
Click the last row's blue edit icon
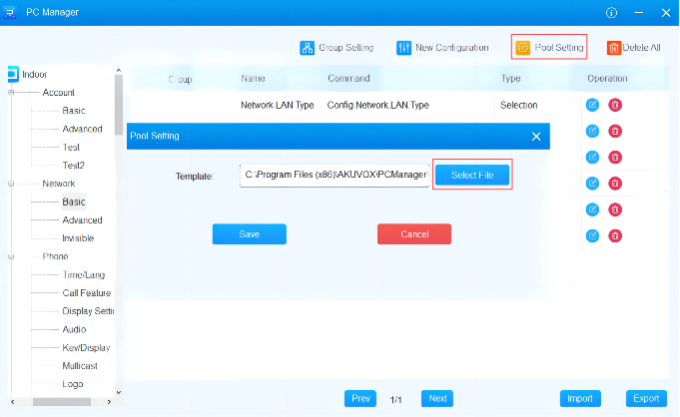pos(592,235)
